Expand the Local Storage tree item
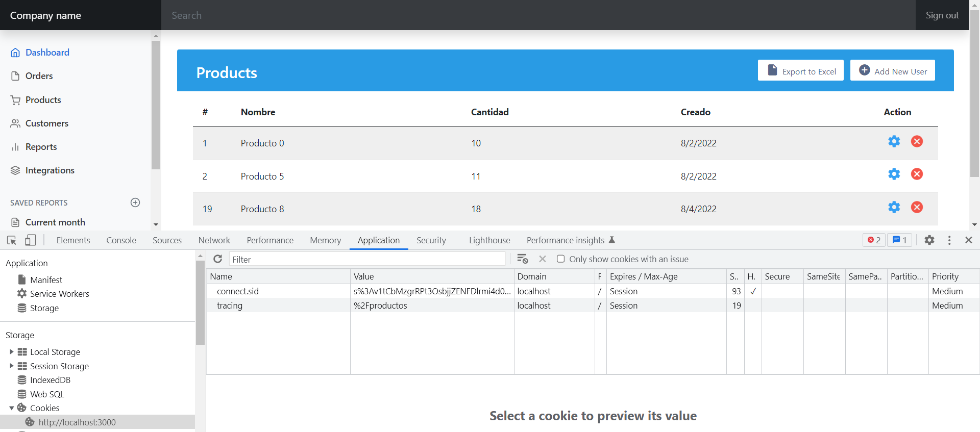The height and width of the screenshot is (432, 980). [12, 352]
